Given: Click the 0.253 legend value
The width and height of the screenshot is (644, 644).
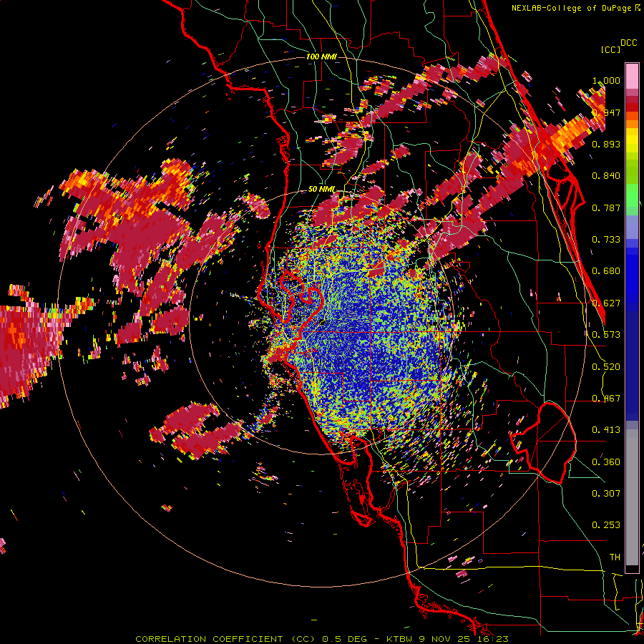Looking at the screenshot, I should coord(606,525).
